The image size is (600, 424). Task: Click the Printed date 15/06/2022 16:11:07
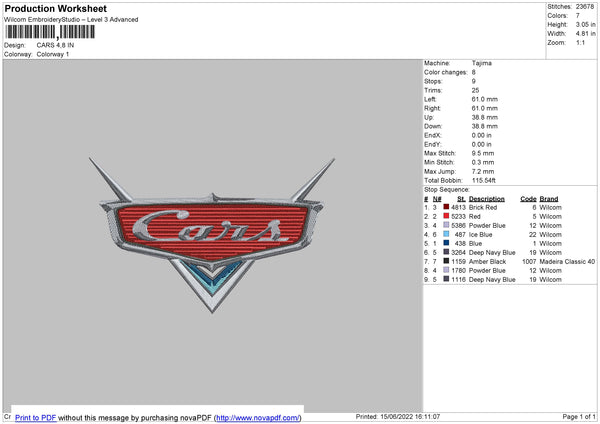410,416
